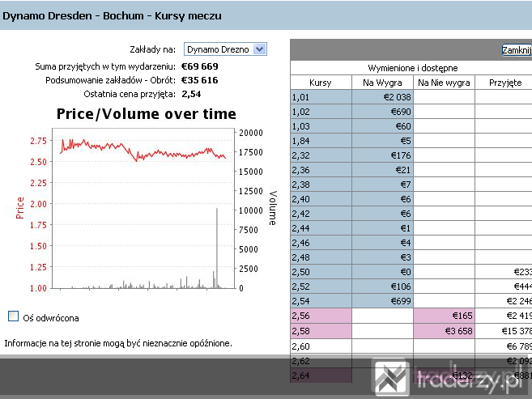This screenshot has height=399, width=532.
Task: Select the 2,50 odds cell
Action: click(321, 272)
